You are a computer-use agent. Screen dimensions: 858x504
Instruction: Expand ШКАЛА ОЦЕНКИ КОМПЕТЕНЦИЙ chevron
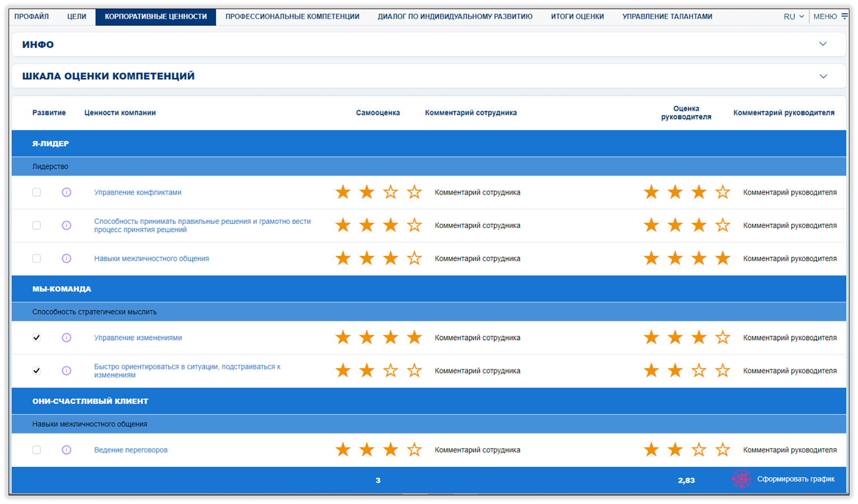click(823, 76)
